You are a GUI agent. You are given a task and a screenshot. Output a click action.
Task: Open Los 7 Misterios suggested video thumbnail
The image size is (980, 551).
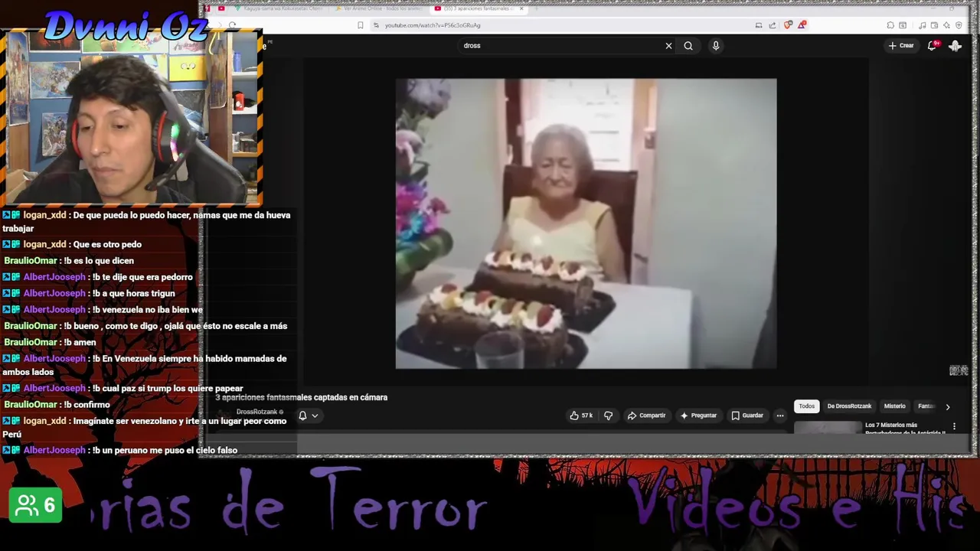click(x=828, y=429)
